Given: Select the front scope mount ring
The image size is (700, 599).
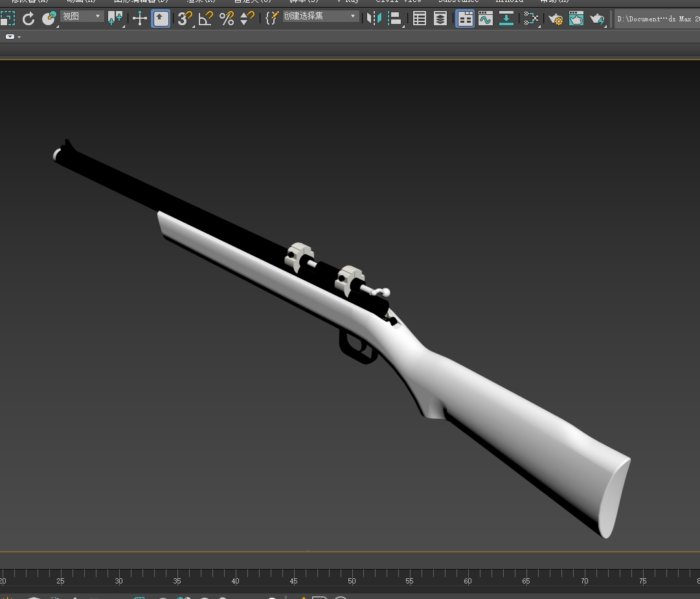Looking at the screenshot, I should (x=299, y=256).
